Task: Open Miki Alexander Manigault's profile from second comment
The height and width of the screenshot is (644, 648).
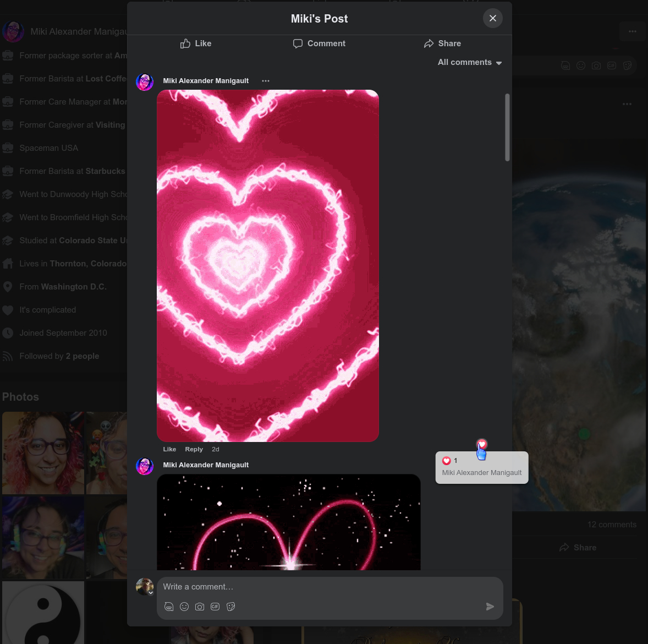Action: pos(206,465)
